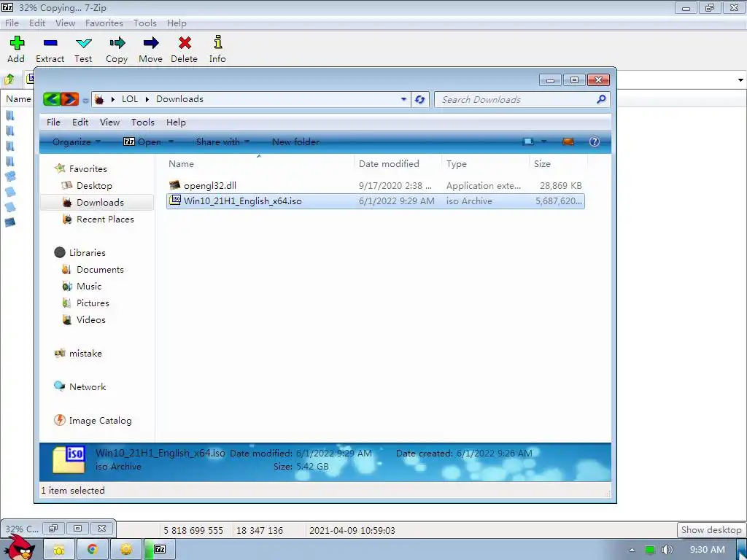Click the large iso icon in details pane
The width and height of the screenshot is (747, 560).
pos(69,459)
